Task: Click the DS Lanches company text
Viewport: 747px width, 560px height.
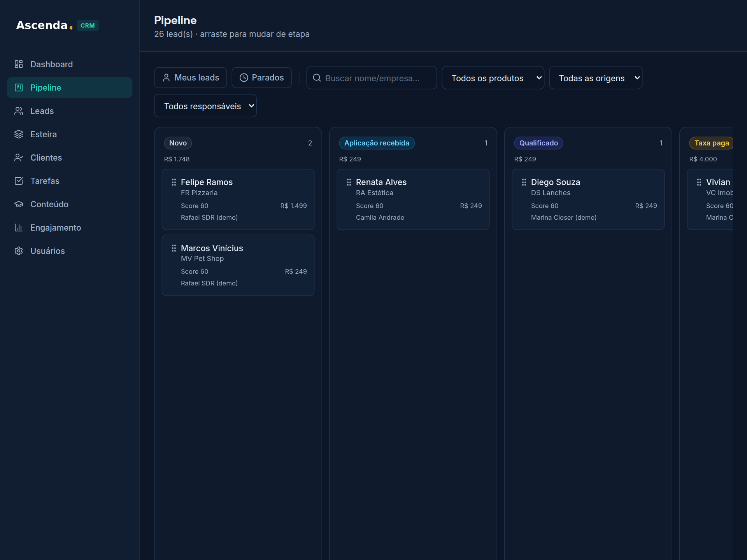Action: click(551, 193)
